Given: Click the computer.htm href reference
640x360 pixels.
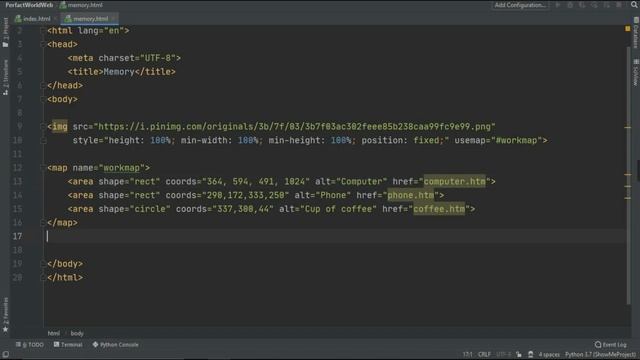Looking at the screenshot, I should [455, 181].
